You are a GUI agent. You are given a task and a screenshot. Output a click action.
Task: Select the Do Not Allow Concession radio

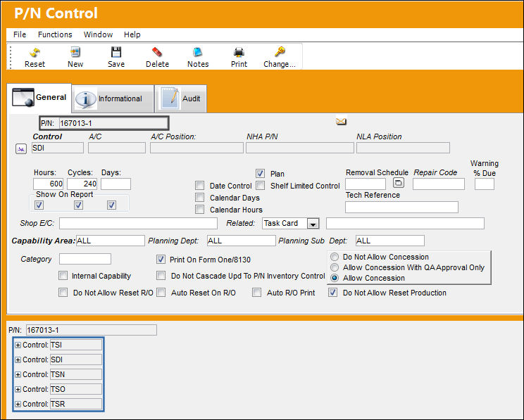(x=334, y=257)
